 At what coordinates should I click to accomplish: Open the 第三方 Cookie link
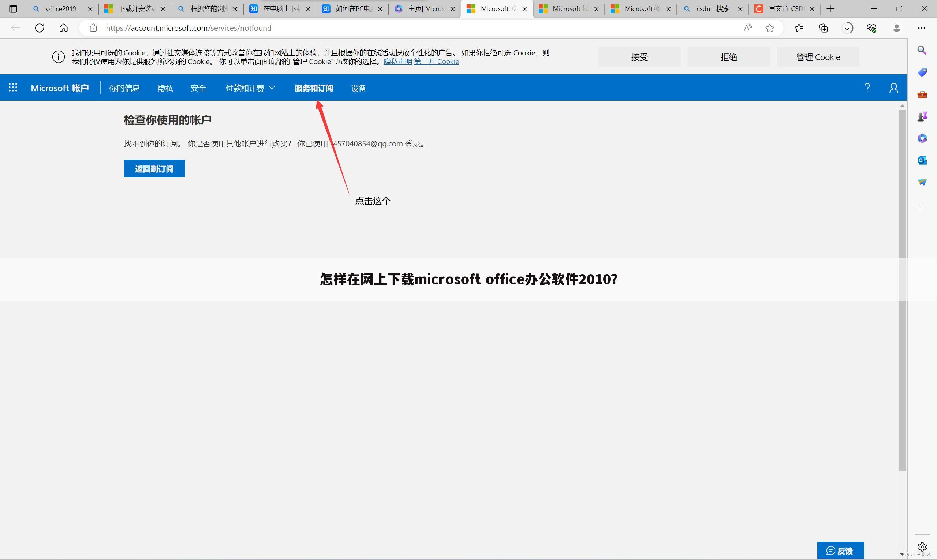pyautogui.click(x=437, y=61)
